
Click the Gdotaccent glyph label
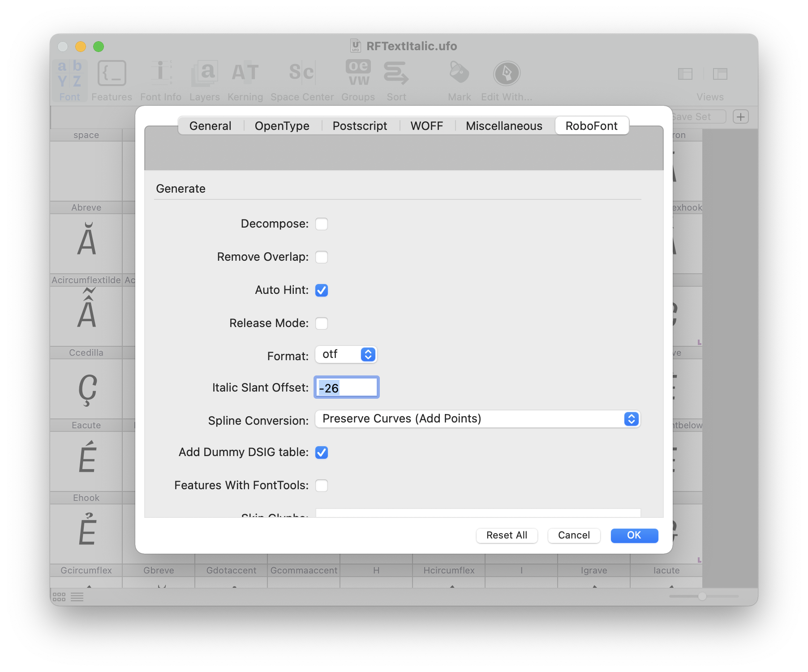pyautogui.click(x=231, y=570)
